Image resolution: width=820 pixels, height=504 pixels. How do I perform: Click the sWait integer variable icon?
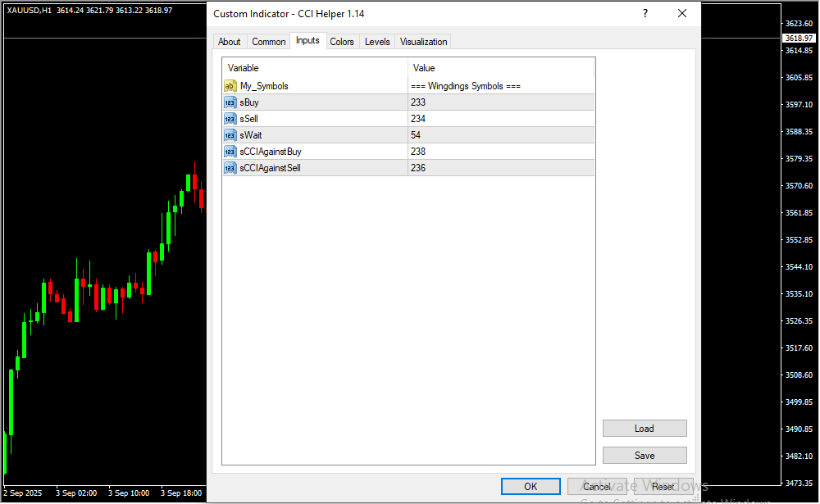coord(230,135)
